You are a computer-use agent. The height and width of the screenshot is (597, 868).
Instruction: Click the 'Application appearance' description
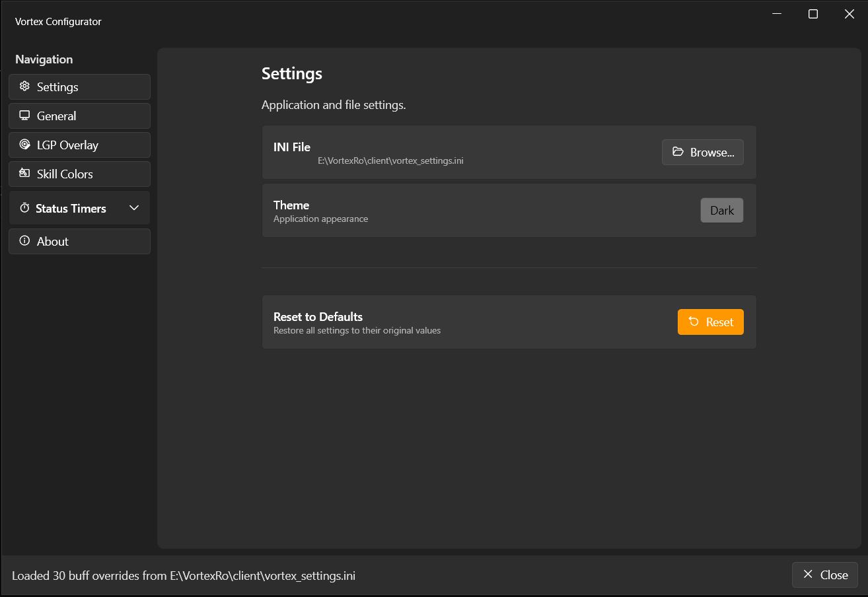coord(320,219)
